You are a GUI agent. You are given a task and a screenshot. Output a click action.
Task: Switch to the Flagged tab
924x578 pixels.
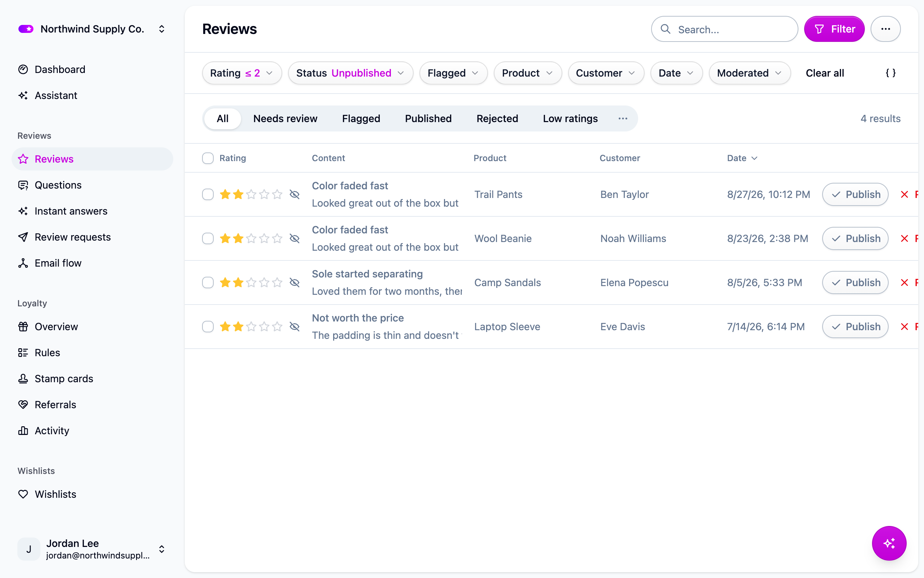(x=361, y=118)
